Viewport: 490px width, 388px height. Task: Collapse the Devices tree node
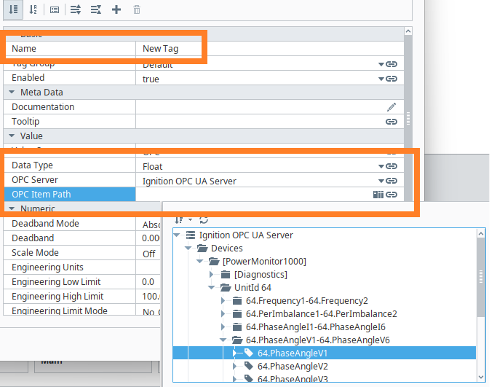tap(188, 248)
